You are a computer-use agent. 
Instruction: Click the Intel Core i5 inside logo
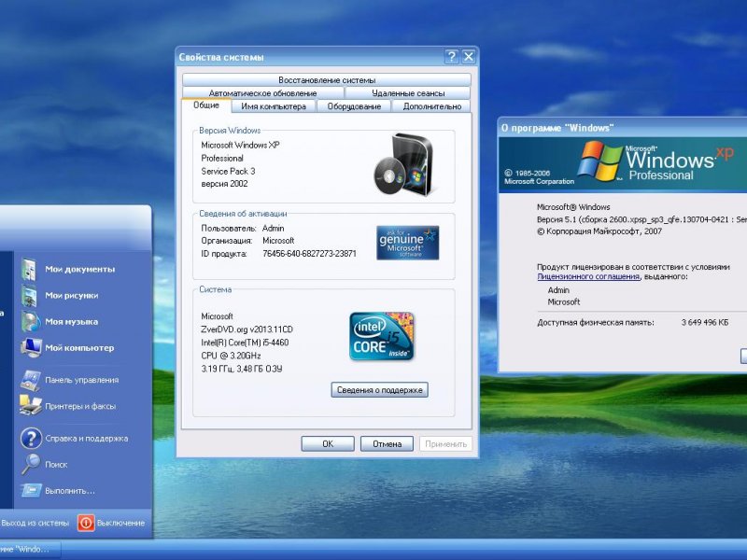[382, 337]
